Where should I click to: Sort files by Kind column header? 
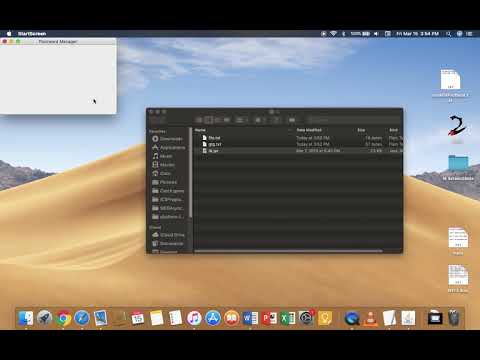tap(394, 130)
